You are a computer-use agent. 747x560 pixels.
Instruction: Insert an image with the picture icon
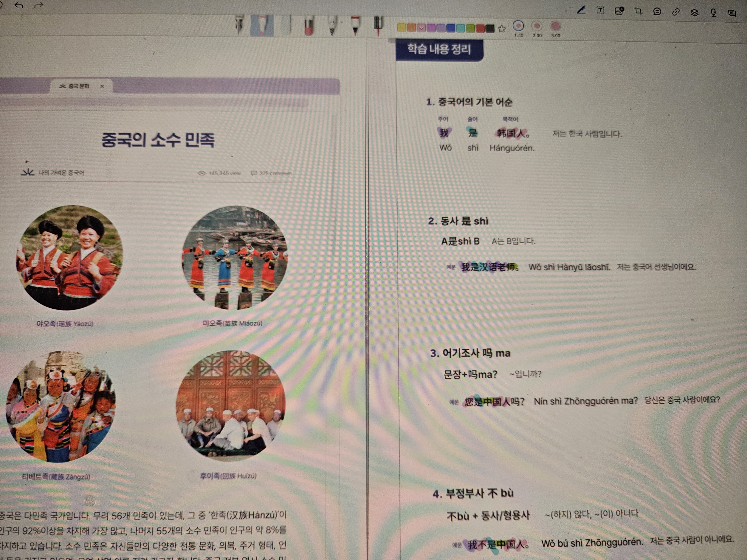619,11
